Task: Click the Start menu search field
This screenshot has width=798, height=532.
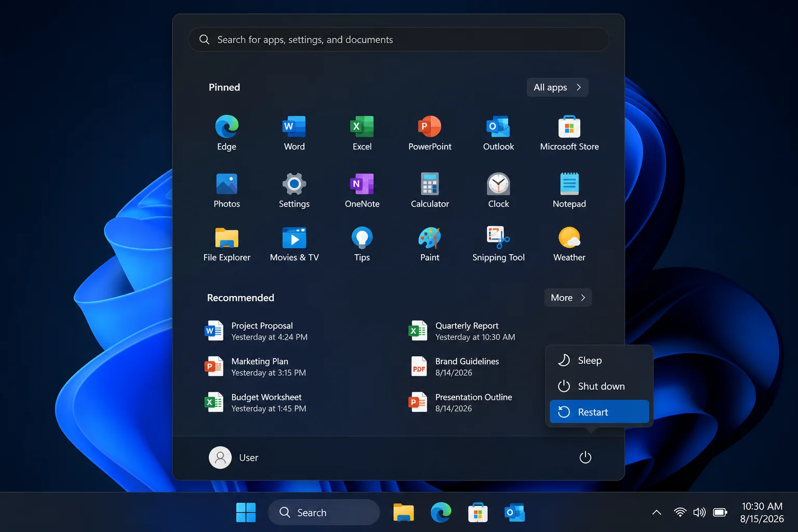Action: [x=398, y=39]
